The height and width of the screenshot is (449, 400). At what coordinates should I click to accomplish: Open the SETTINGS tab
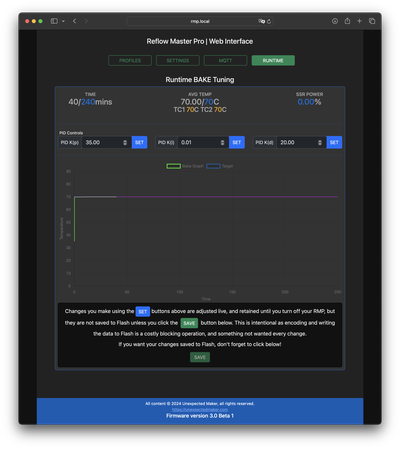click(x=178, y=60)
